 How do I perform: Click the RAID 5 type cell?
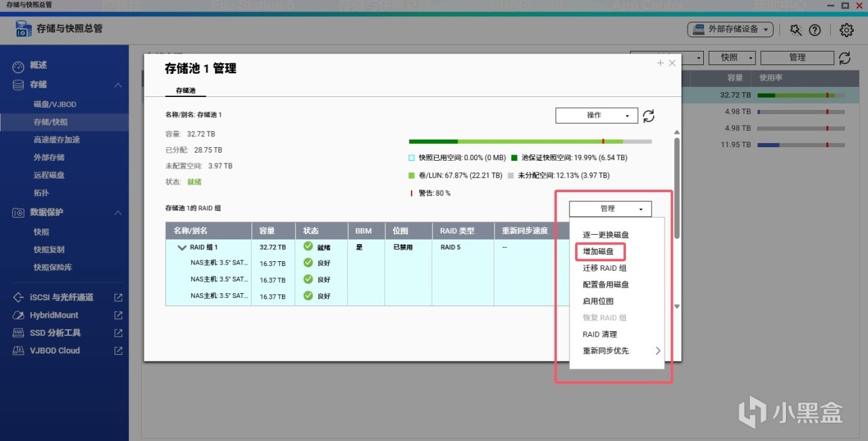(450, 247)
